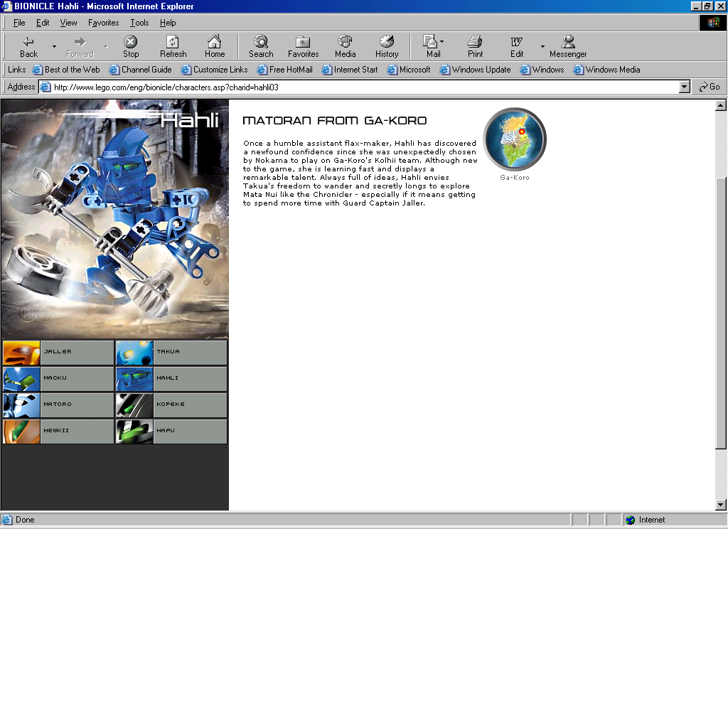Viewport: 728px width, 711px height.
Task: Click the KOPEKE name button
Action: click(x=190, y=405)
